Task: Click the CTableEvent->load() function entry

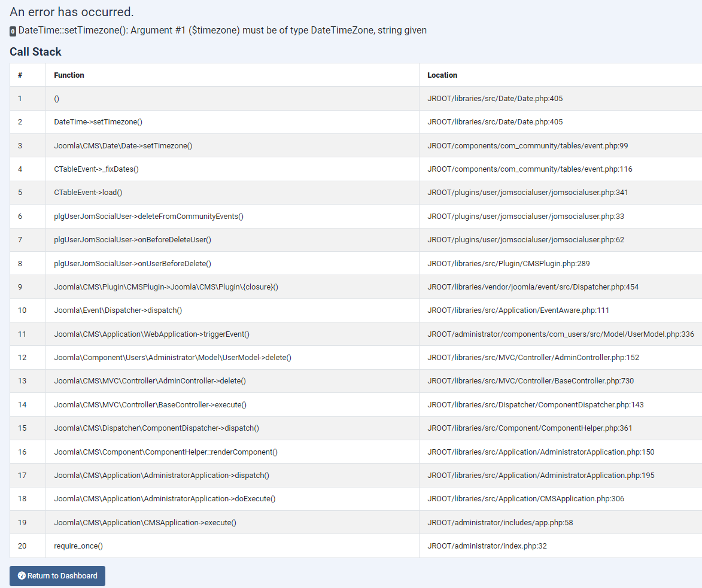Action: click(x=88, y=193)
